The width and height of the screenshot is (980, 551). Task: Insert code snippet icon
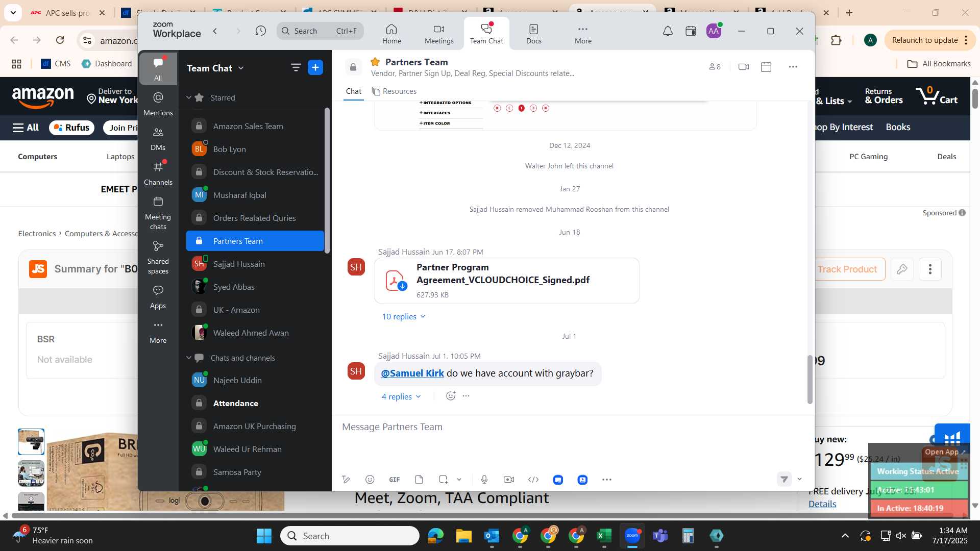533,480
